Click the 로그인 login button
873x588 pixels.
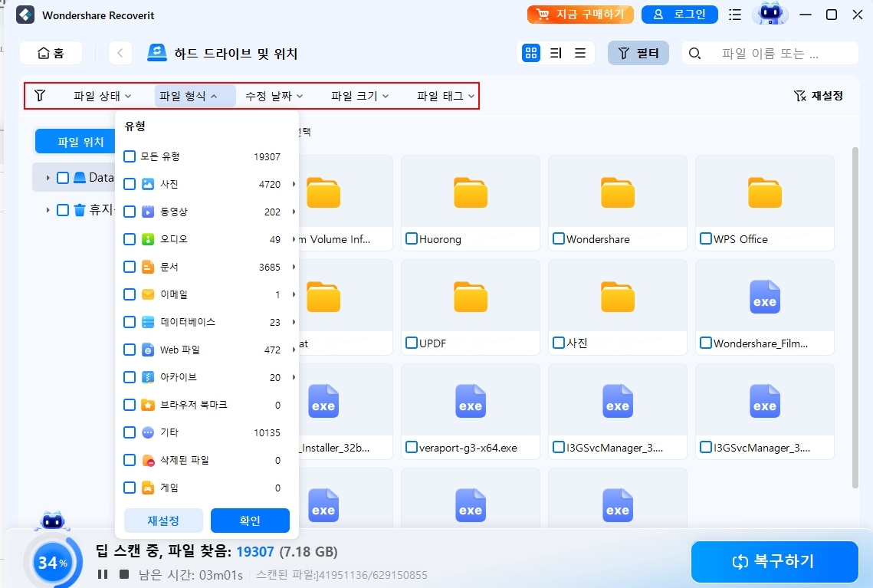coord(679,15)
